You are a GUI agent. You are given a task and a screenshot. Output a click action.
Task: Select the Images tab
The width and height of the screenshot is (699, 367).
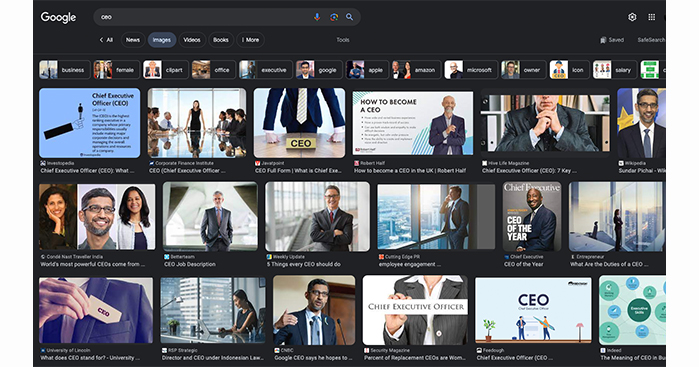coord(162,40)
